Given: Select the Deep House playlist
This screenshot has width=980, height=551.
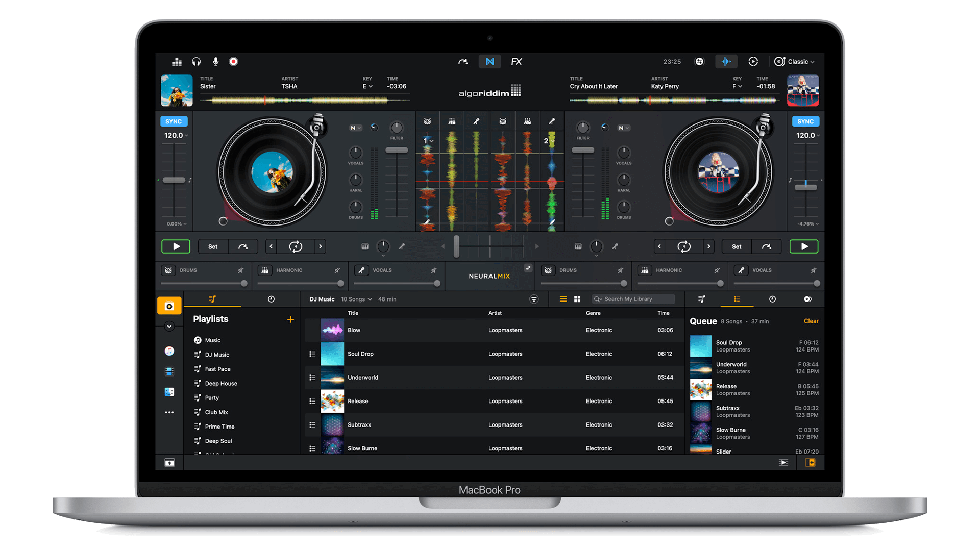Looking at the screenshot, I should tap(221, 384).
